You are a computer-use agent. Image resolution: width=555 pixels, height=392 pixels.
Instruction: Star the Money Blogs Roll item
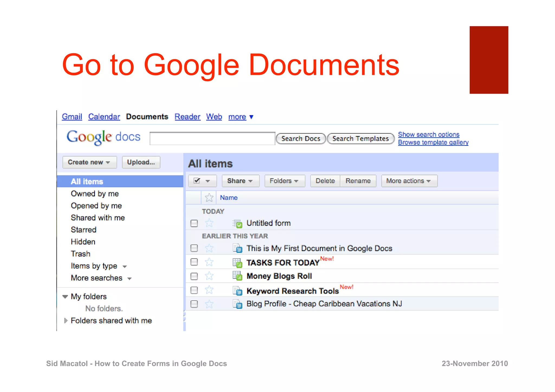[x=209, y=276]
